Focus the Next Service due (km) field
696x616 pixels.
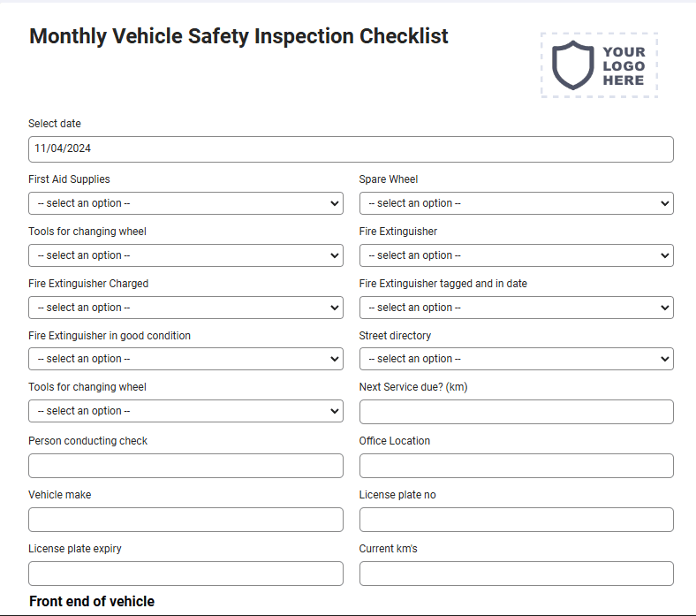(516, 412)
